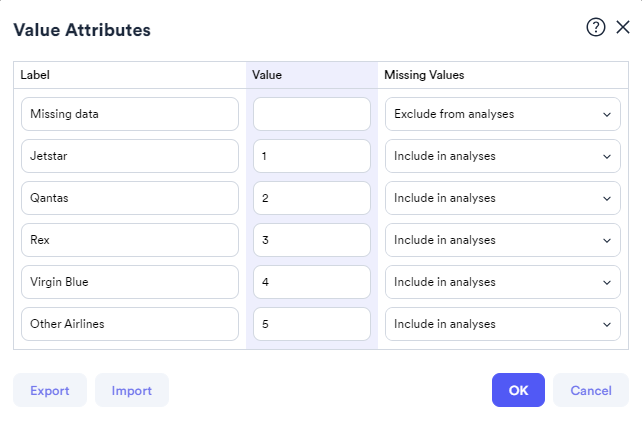Edit the Rex label field
Image resolution: width=642 pixels, height=421 pixels.
coord(130,240)
